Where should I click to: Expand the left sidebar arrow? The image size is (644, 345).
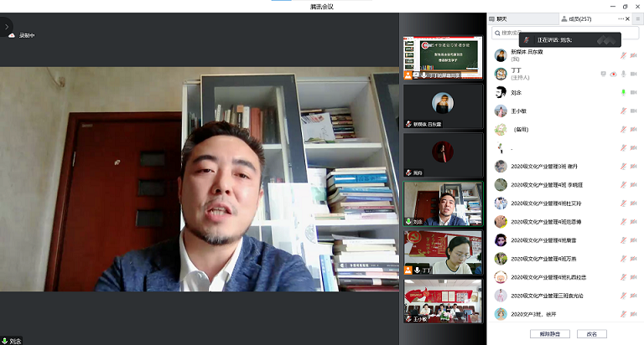point(6,27)
